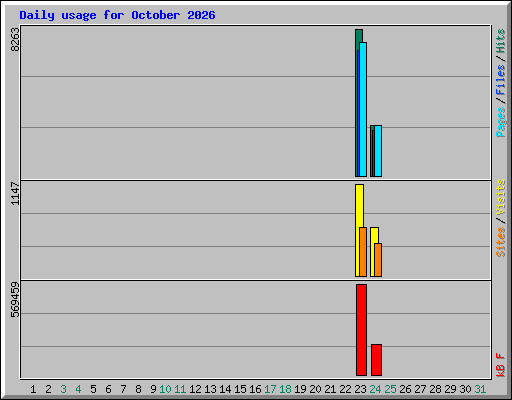This screenshot has width=512, height=400.
Task: Click day label 28 on the axis
Action: click(435, 389)
